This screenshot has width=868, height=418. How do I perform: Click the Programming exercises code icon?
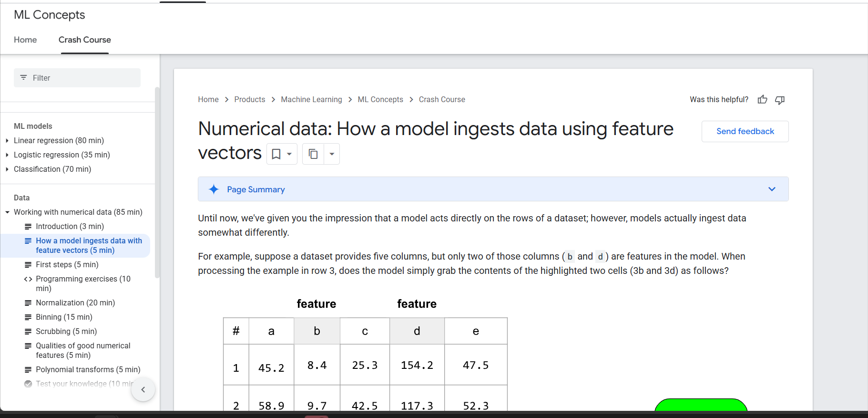pyautogui.click(x=28, y=279)
